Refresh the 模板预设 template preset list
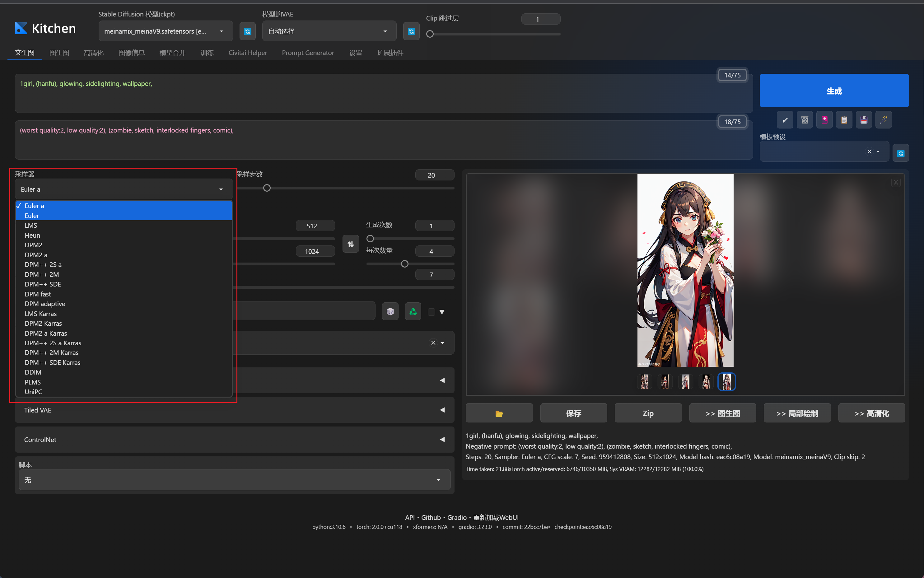The height and width of the screenshot is (578, 924). click(901, 153)
